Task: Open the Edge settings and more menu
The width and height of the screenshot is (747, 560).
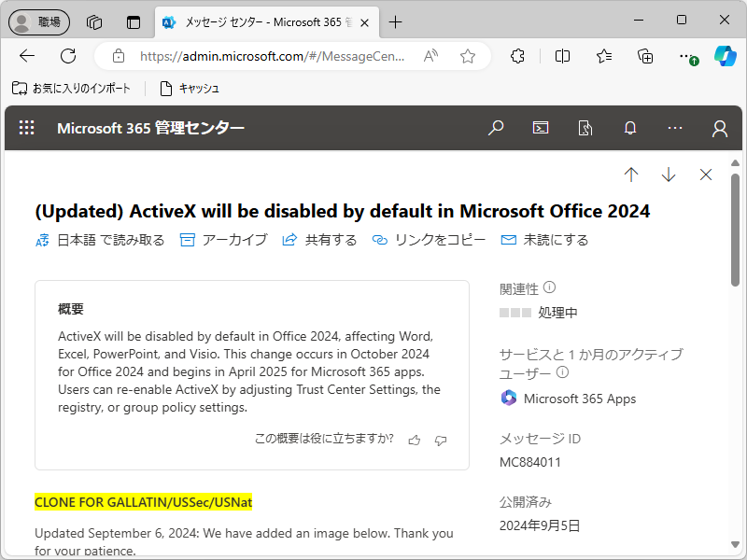Action: pyautogui.click(x=687, y=56)
